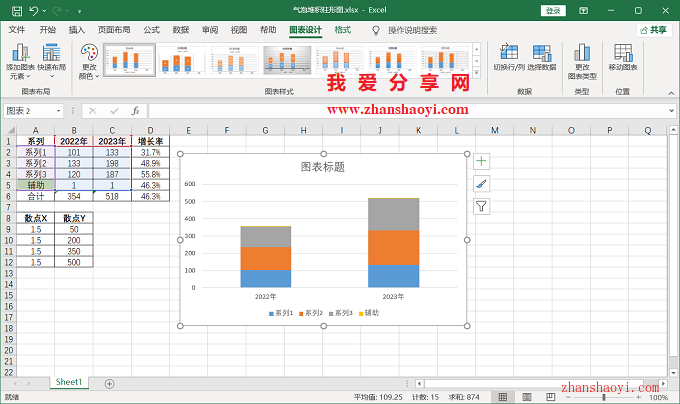
Task: Click the Select All corner triangle
Action: pyautogui.click(x=11, y=130)
